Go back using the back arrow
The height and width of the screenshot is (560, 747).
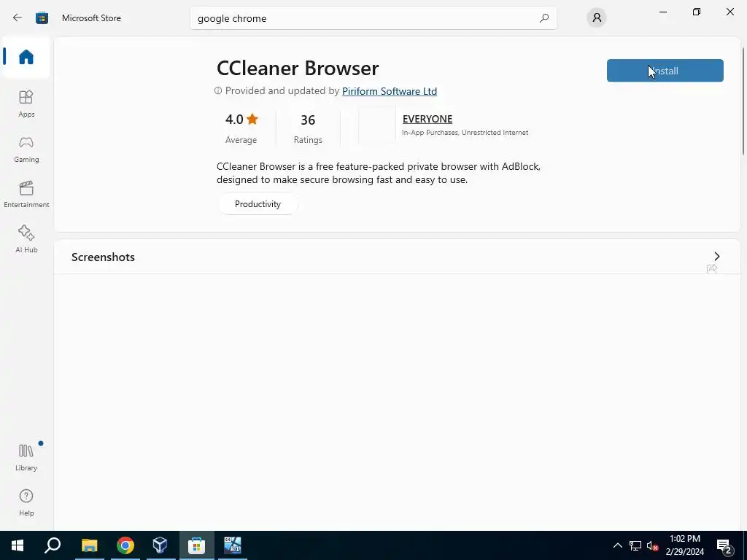point(18,18)
